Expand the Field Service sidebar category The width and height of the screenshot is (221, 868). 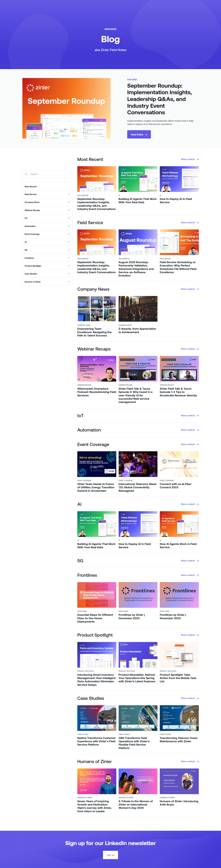[69, 194]
